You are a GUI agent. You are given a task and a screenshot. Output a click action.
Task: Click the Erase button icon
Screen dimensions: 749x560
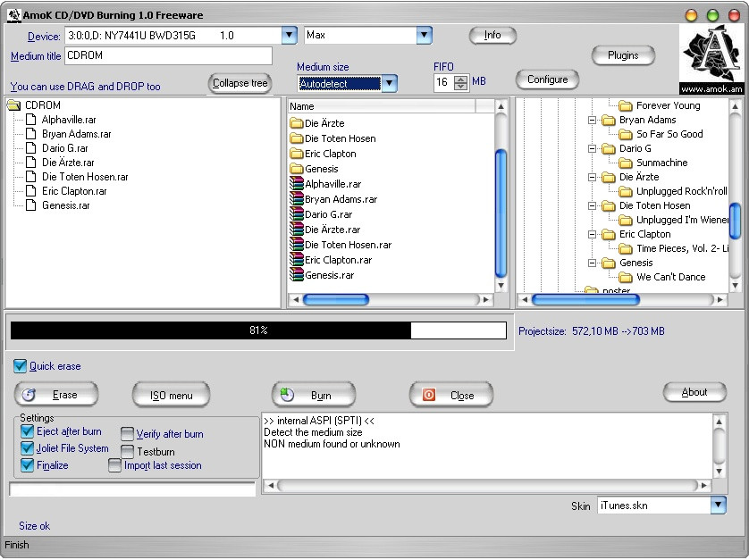(x=29, y=395)
